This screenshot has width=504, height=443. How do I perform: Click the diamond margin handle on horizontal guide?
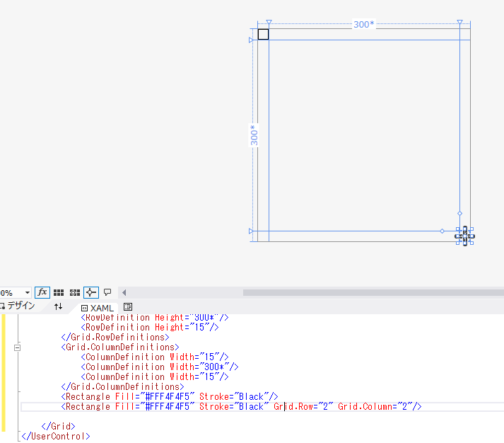click(x=443, y=231)
